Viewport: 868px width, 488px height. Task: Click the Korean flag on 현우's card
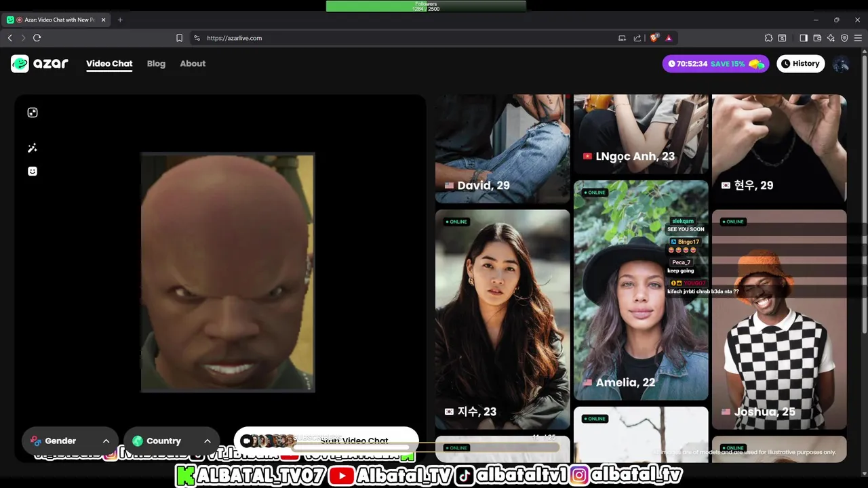pyautogui.click(x=726, y=186)
